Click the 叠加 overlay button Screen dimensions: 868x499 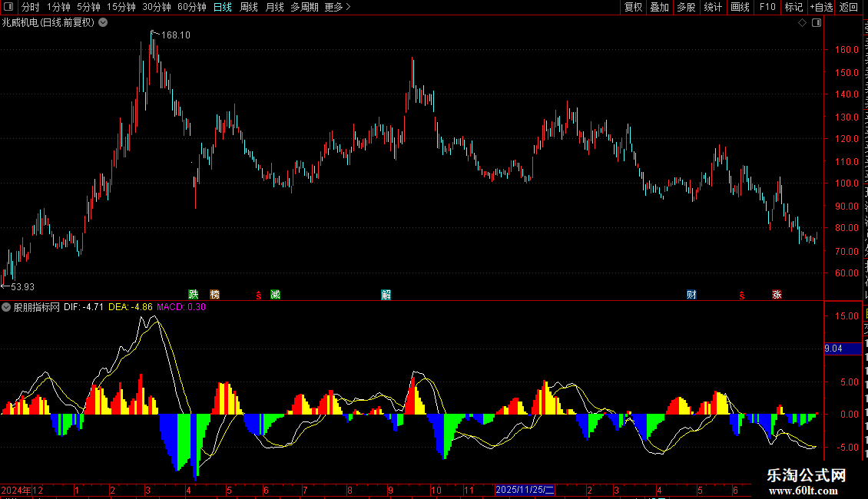[x=659, y=7]
